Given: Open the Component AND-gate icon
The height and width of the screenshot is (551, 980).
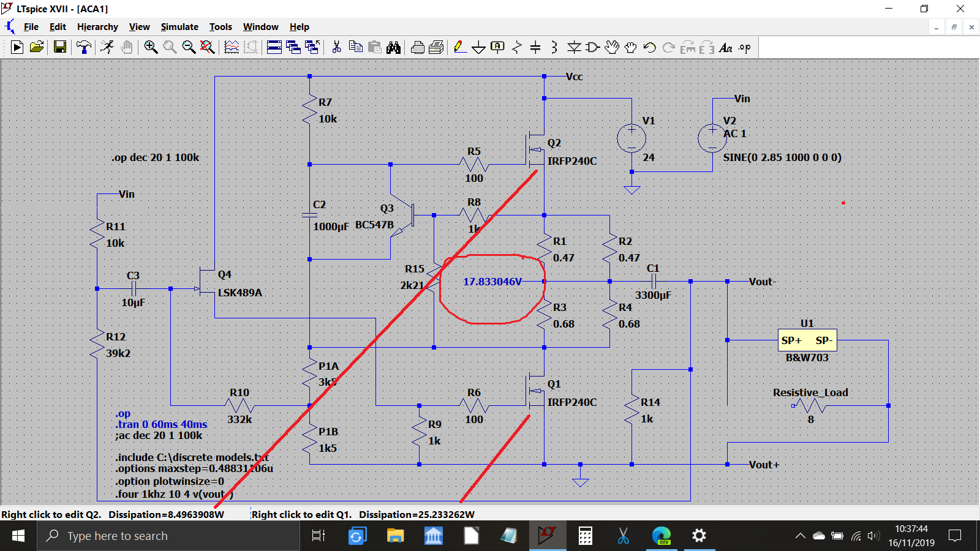Looking at the screenshot, I should tap(592, 47).
